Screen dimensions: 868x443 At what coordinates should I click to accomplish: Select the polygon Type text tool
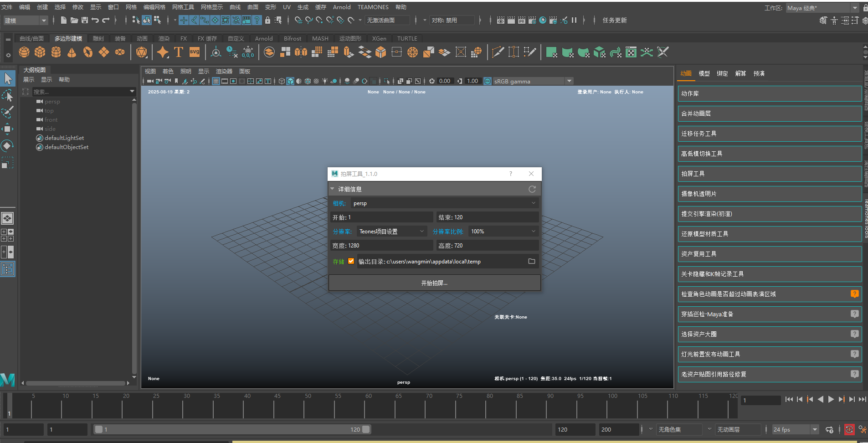179,52
